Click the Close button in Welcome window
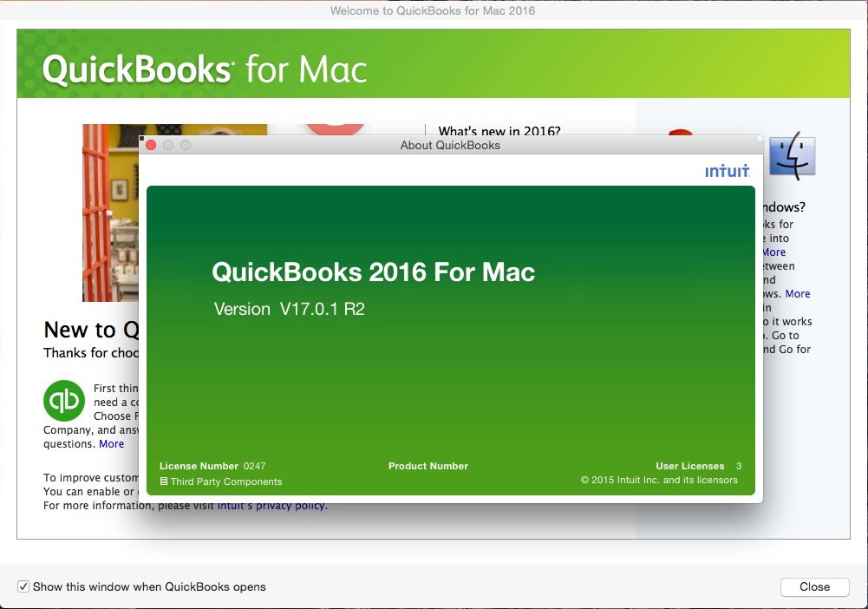This screenshot has width=868, height=609. pos(814,586)
